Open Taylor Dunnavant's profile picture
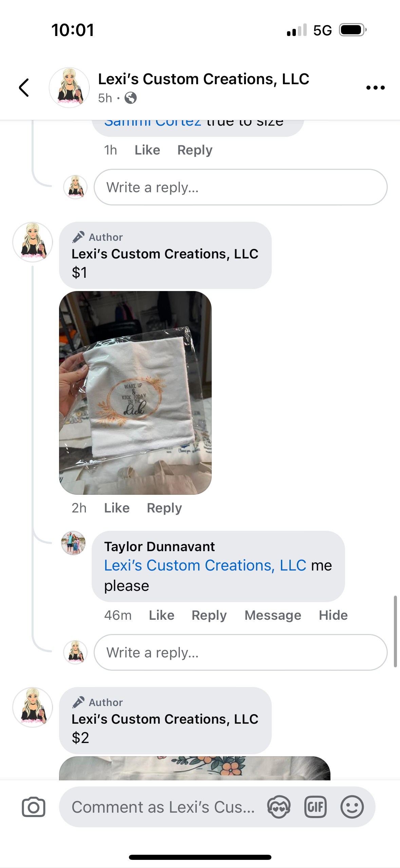 coord(73,543)
